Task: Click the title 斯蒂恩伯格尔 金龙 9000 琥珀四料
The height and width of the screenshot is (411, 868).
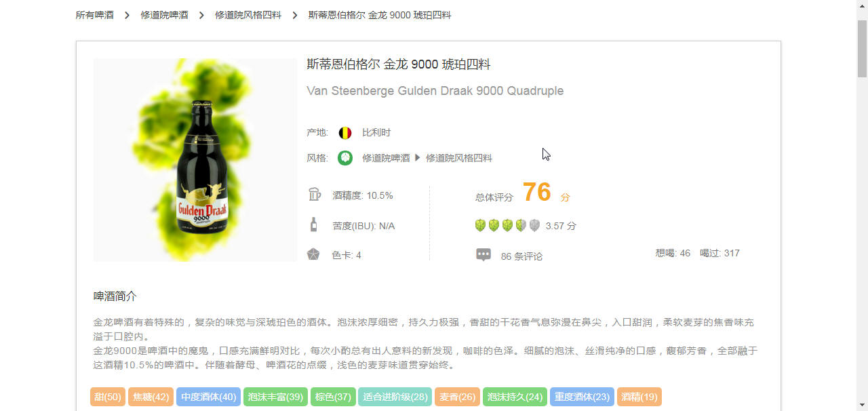Action: pos(399,64)
